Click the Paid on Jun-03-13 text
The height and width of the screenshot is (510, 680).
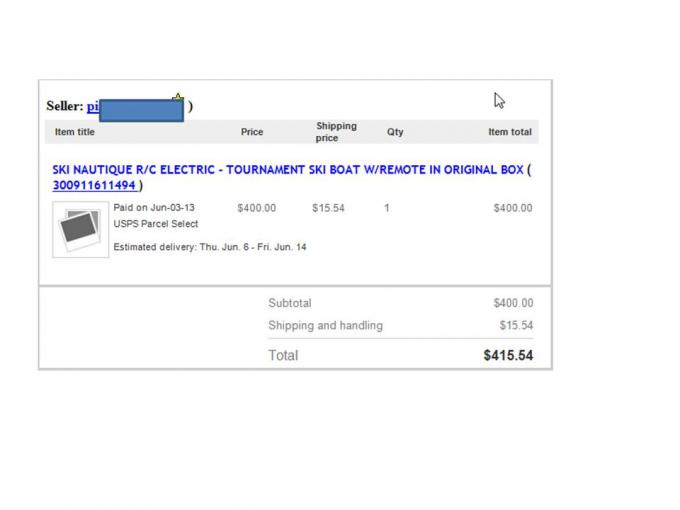[154, 208]
